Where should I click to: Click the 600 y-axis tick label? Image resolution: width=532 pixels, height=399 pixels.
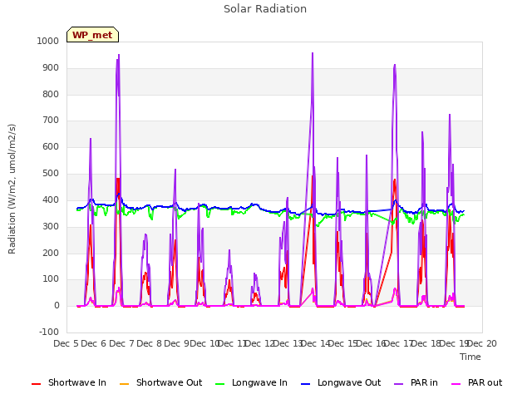pos(51,147)
